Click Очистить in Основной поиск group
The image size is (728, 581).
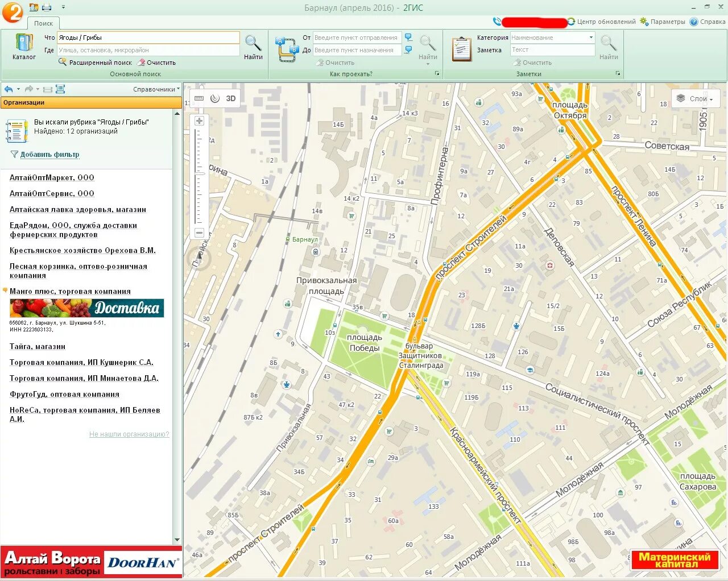click(156, 63)
